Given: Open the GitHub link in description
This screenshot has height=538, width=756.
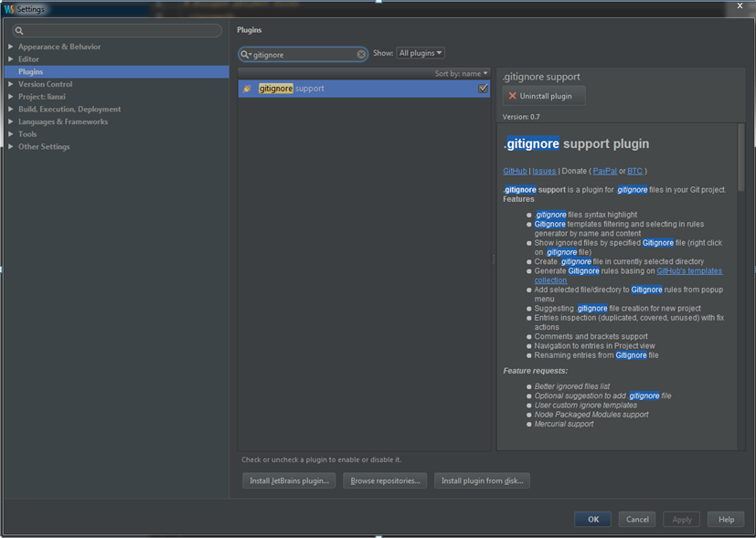Looking at the screenshot, I should coord(515,171).
